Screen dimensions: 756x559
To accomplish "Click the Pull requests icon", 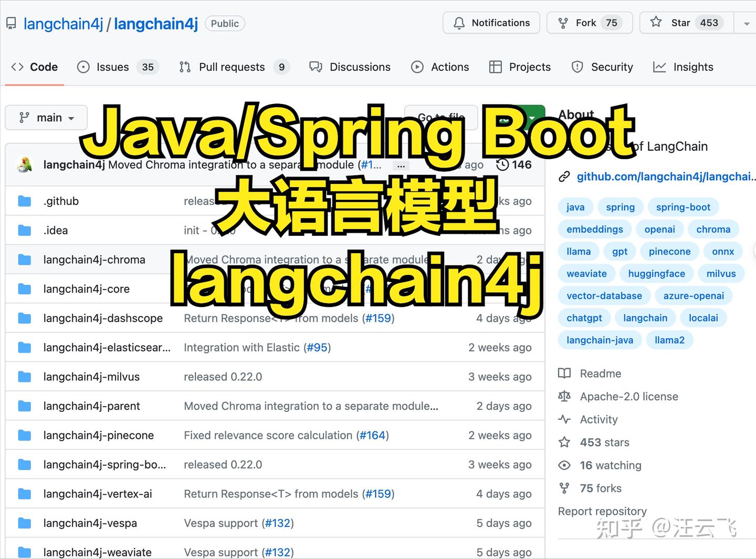I will [184, 67].
